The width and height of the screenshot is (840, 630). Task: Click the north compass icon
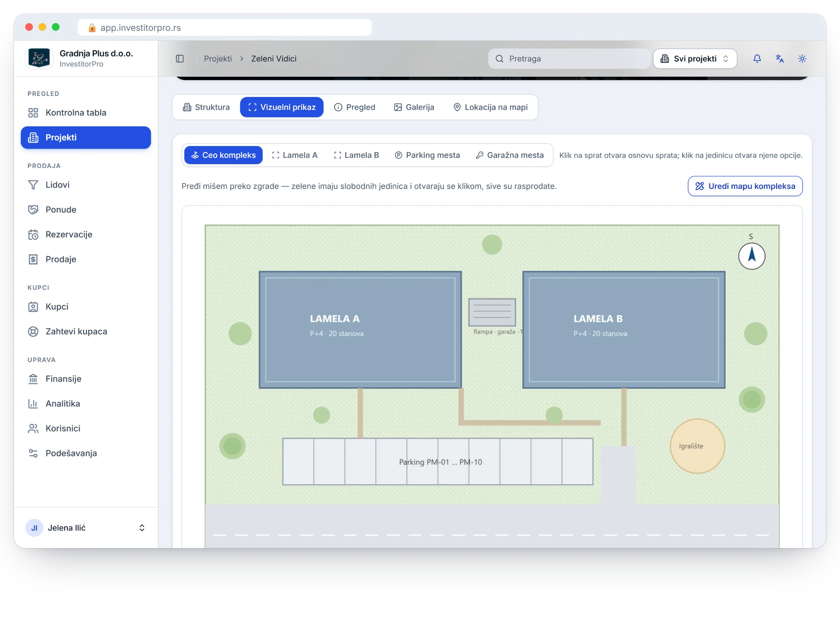(x=751, y=256)
